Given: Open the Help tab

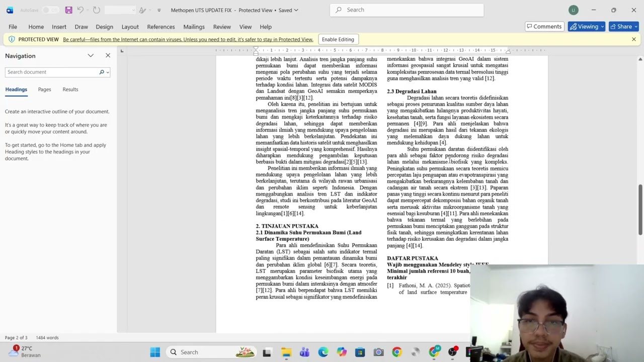Looking at the screenshot, I should click(266, 27).
